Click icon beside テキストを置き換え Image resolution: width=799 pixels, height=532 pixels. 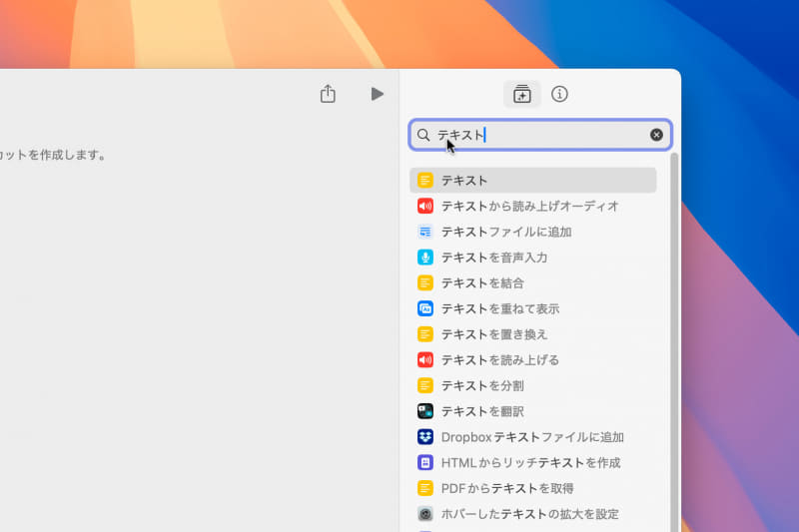point(425,334)
